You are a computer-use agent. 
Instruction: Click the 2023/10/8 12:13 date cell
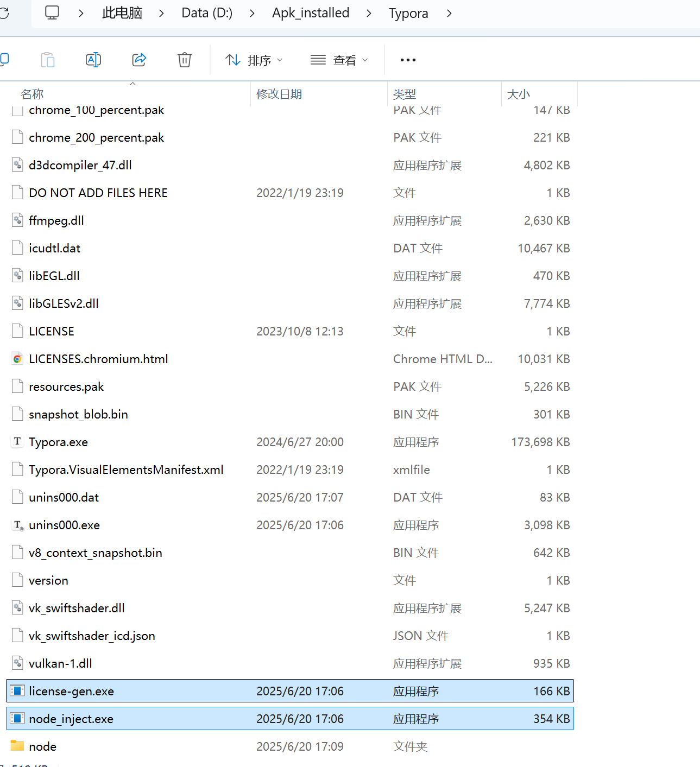[300, 331]
